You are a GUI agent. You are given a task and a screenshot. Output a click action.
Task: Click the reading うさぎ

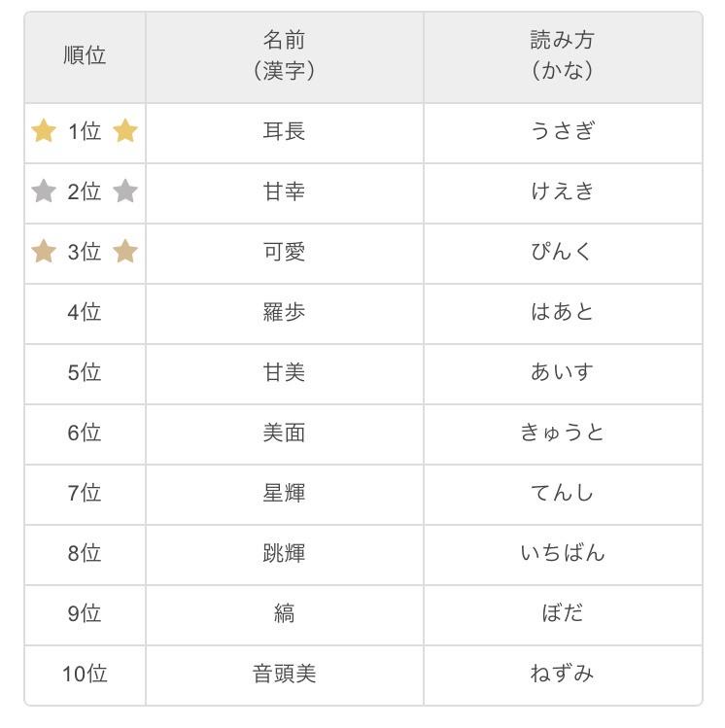tap(562, 130)
